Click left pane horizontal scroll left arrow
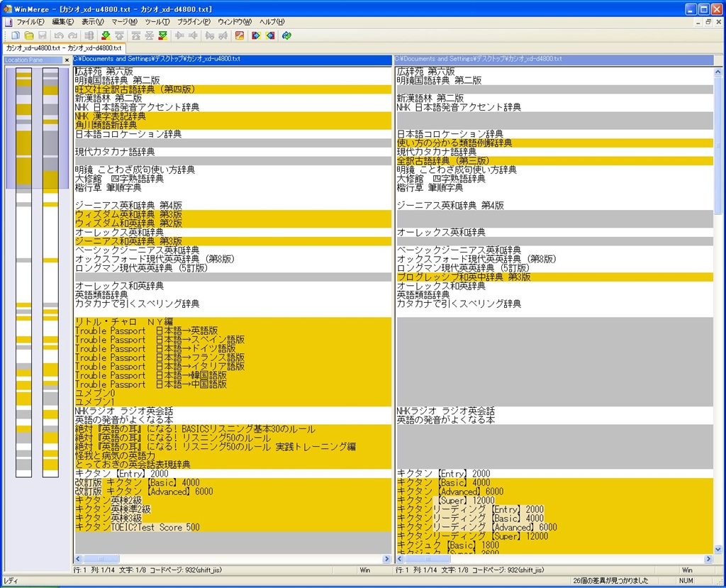The image size is (726, 588). pyautogui.click(x=78, y=559)
